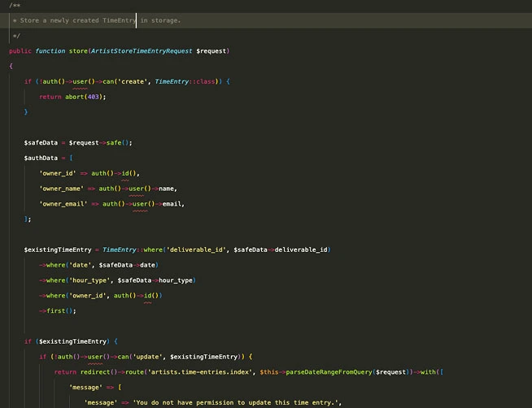Place cursor on the public keyword
Screen dimensions: 532x408
tap(21, 51)
